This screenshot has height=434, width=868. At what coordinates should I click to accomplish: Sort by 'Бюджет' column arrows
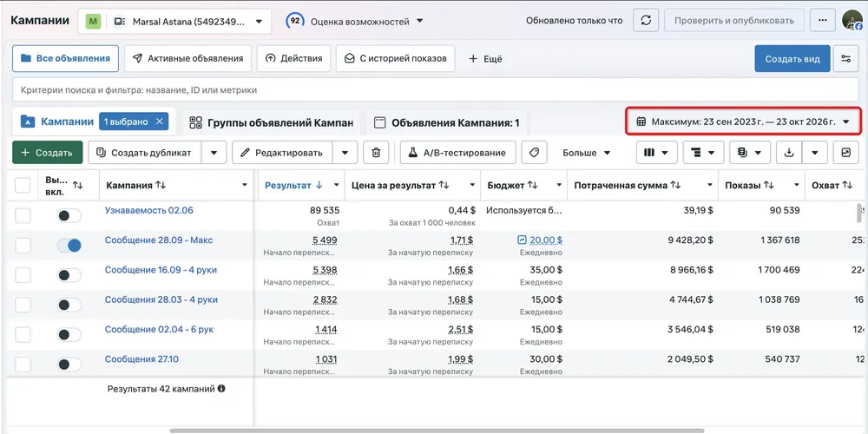point(533,186)
